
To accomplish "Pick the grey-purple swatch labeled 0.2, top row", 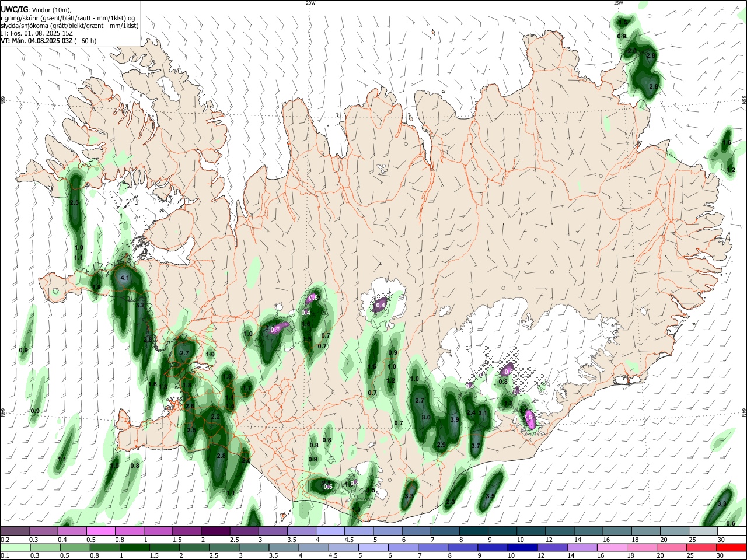I will click(x=15, y=531).
